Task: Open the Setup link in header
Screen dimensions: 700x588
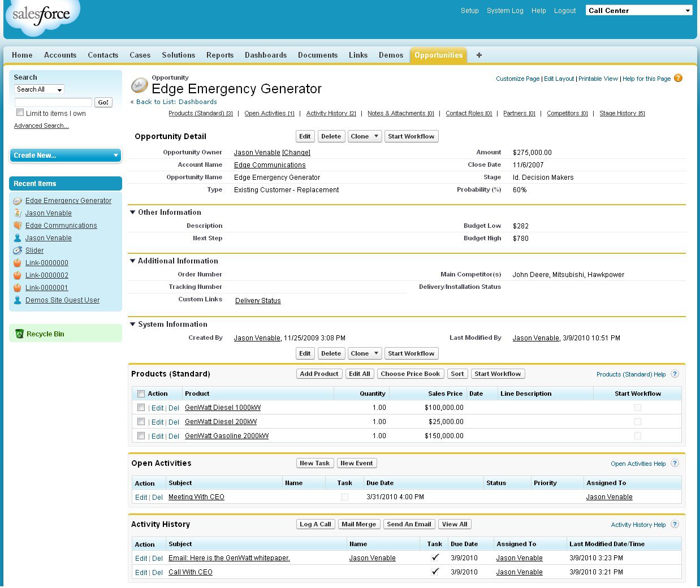Action: [469, 11]
